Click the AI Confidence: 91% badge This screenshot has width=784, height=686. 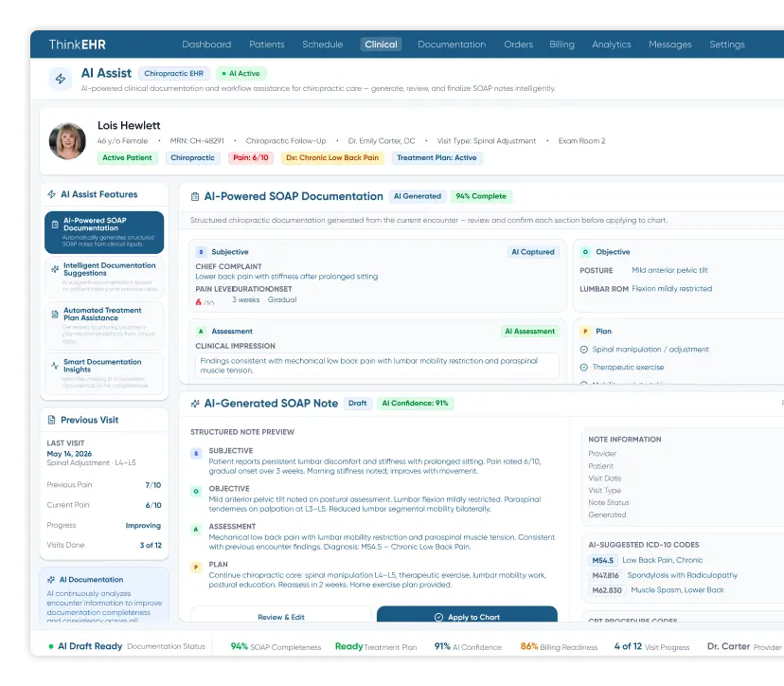click(x=415, y=404)
